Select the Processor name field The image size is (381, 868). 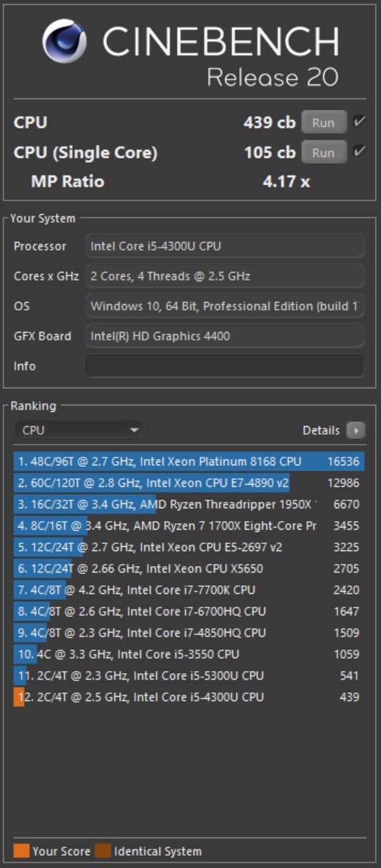pos(225,246)
